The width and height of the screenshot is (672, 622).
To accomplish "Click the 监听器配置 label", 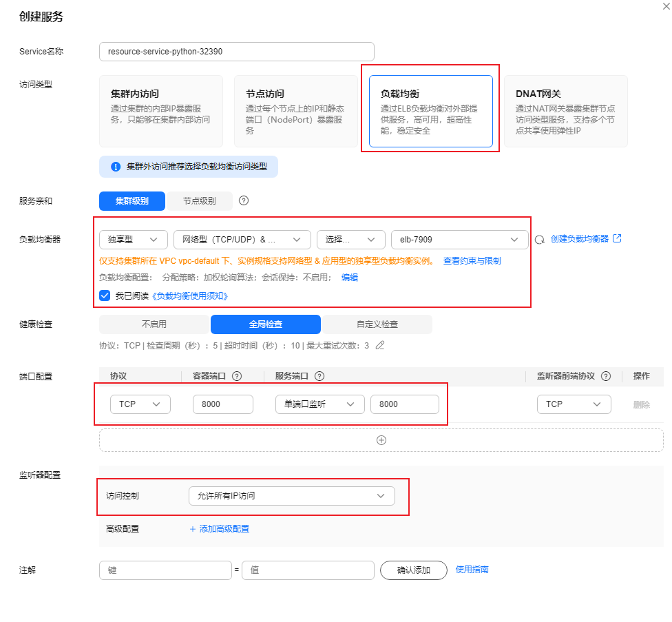I will point(40,475).
